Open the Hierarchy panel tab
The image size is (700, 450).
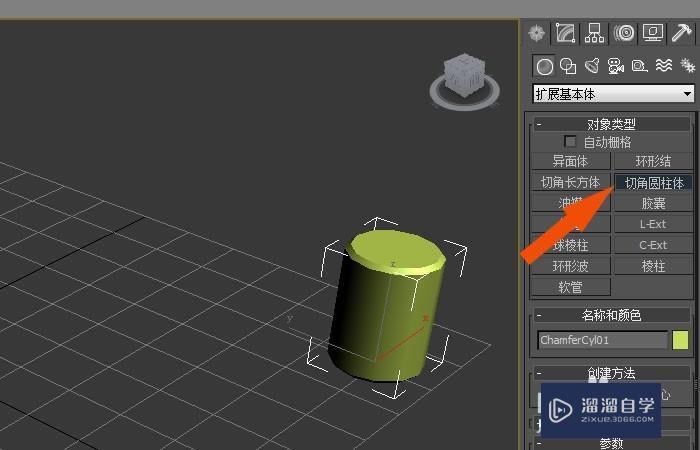594,33
